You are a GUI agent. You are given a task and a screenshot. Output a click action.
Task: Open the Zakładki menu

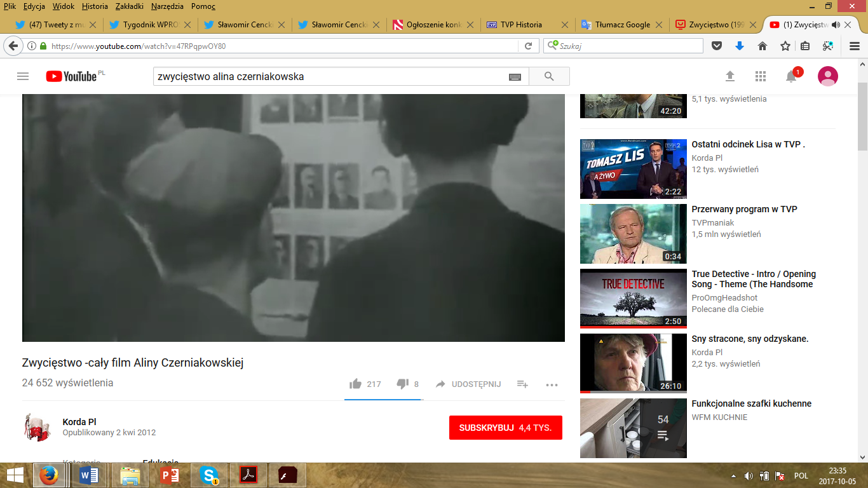[x=130, y=6]
